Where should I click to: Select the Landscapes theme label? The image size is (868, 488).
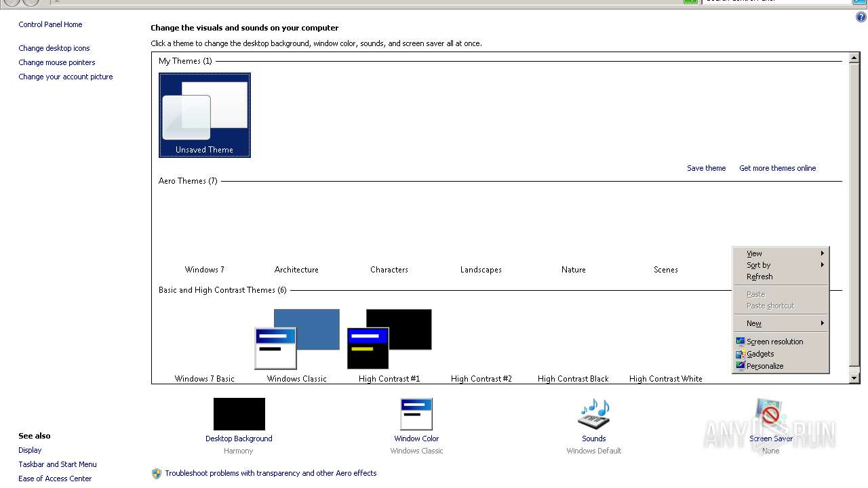[x=481, y=270]
